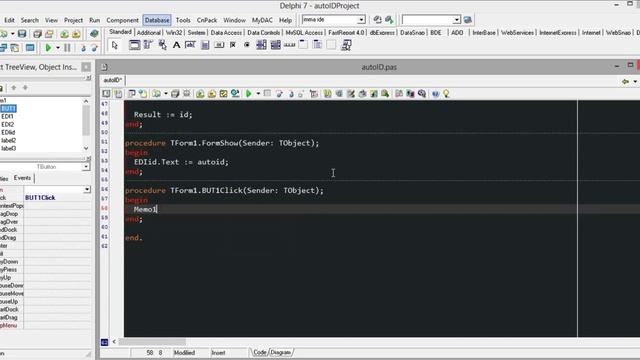Open the Run button dropdown arrow in main toolbar
The image size is (640, 360).
(58, 48)
